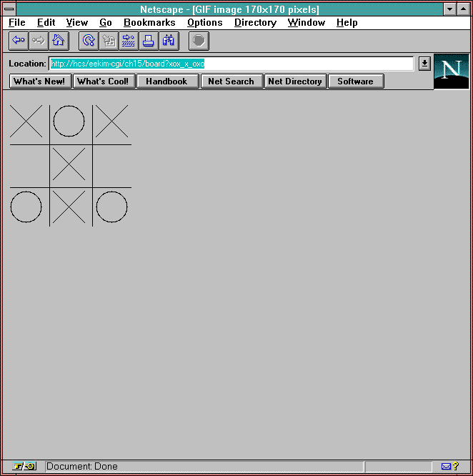The width and height of the screenshot is (473, 476).
Task: Click the Find binoculars icon
Action: tap(168, 41)
